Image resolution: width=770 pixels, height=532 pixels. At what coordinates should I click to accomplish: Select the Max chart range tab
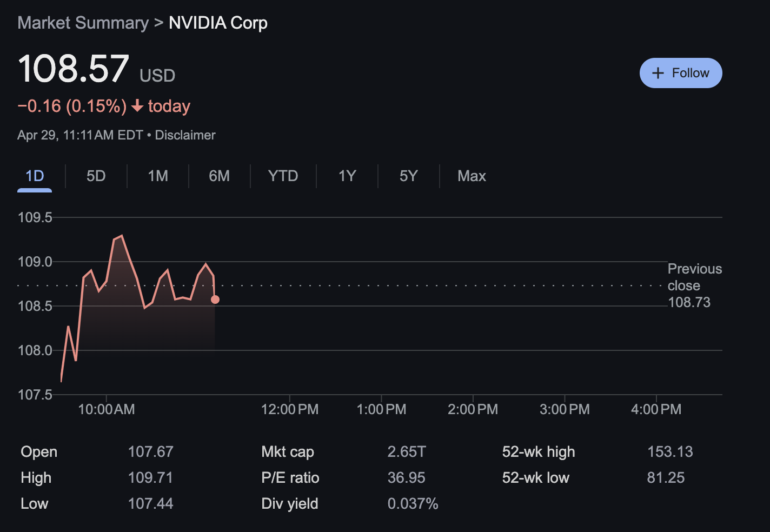[472, 176]
